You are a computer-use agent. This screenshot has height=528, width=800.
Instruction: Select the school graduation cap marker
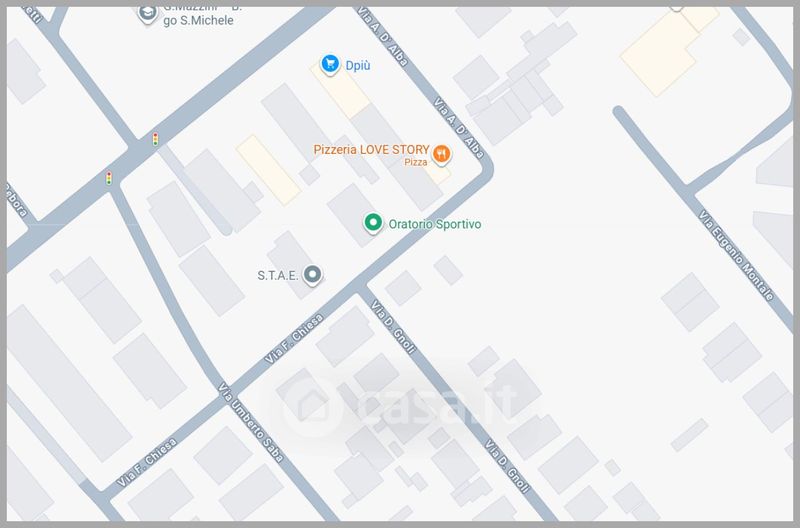tap(148, 13)
